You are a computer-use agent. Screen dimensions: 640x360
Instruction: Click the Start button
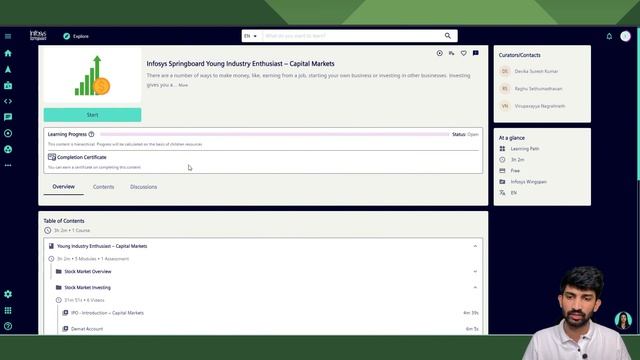click(93, 115)
